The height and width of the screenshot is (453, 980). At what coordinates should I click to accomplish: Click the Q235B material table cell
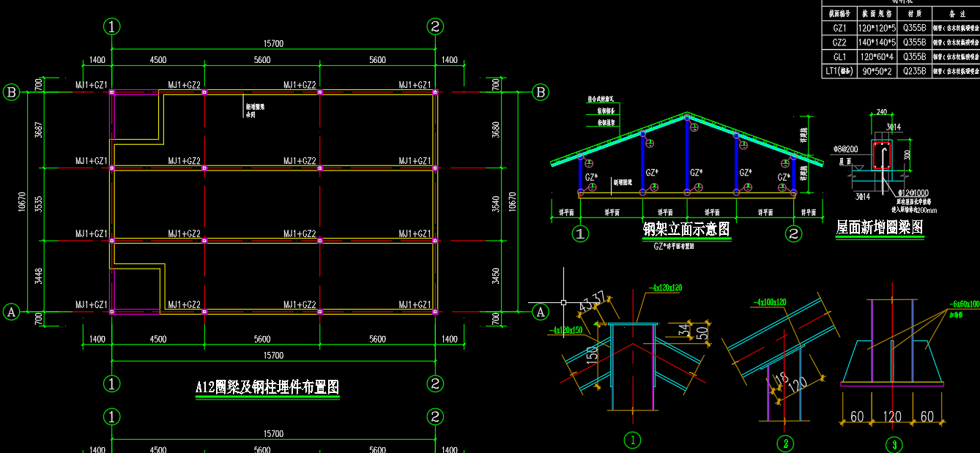tap(914, 71)
